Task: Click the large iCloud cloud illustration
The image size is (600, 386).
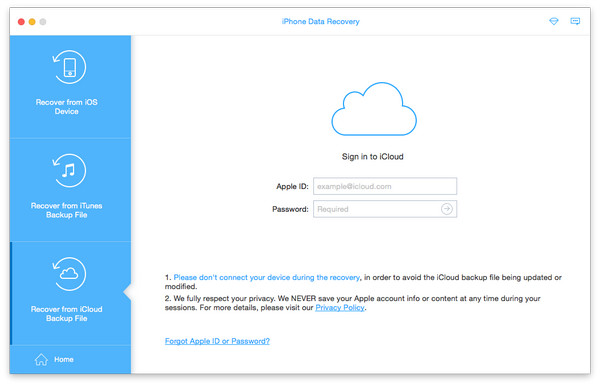Action: [x=374, y=109]
